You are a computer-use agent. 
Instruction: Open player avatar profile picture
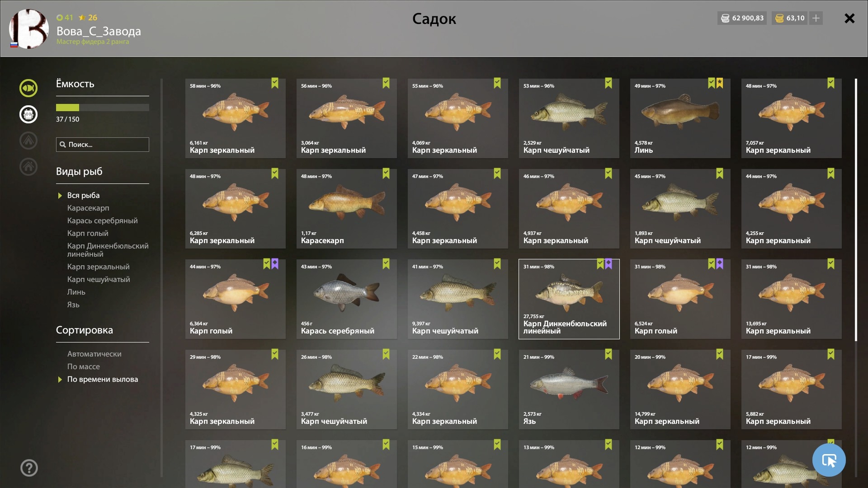(x=29, y=29)
